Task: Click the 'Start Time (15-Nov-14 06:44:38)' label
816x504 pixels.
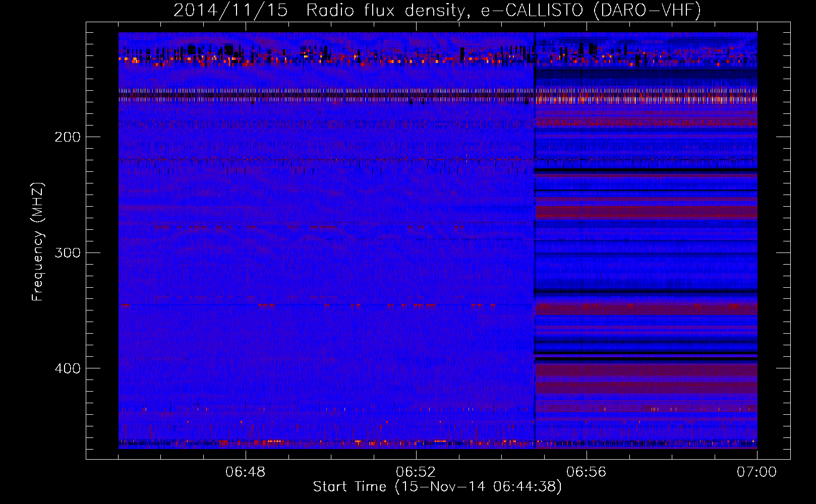Action: 437,486
